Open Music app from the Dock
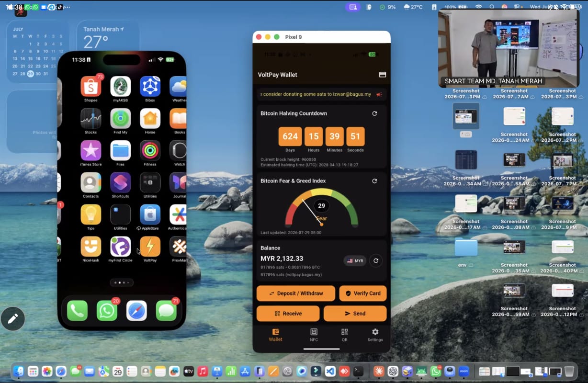The width and height of the screenshot is (588, 383). pos(203,371)
